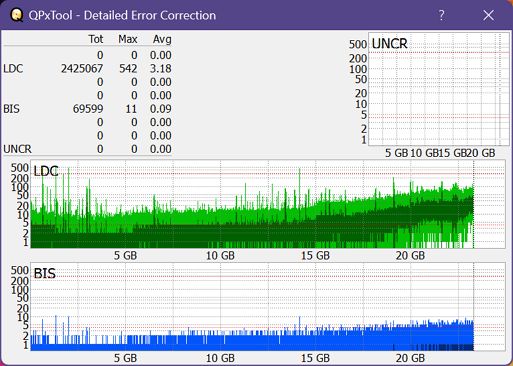Screen dimensions: 513x366
Task: Select the 'Max' column header
Action: point(128,39)
